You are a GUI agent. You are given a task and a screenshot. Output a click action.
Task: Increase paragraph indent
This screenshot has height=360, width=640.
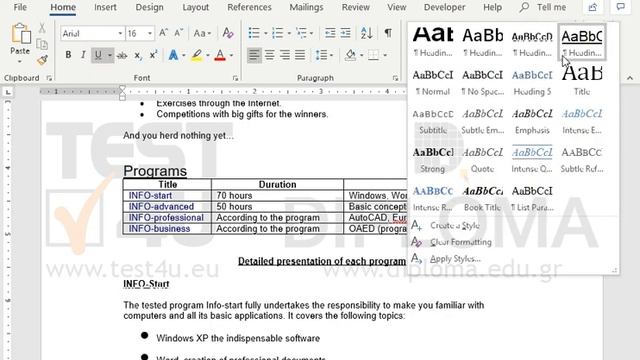click(x=345, y=33)
